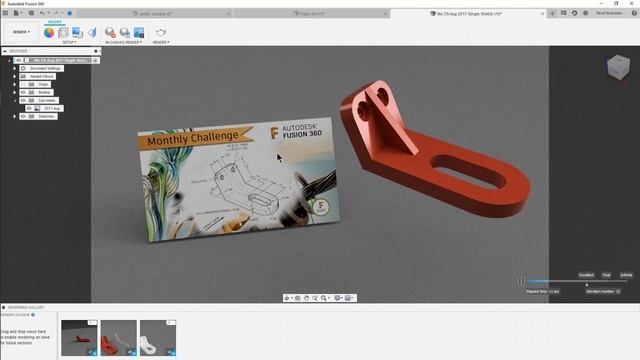This screenshot has height=360, width=640.
Task: Open In-Canvas Render Settings icon
Action: pyautogui.click(x=124, y=33)
